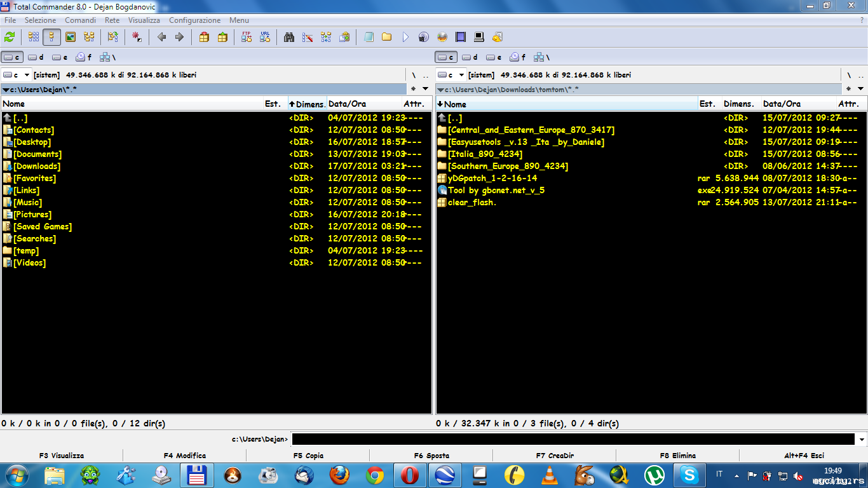Select the yDGpatch_1-2-16-14 rar file
This screenshot has height=488, width=868.
point(651,179)
